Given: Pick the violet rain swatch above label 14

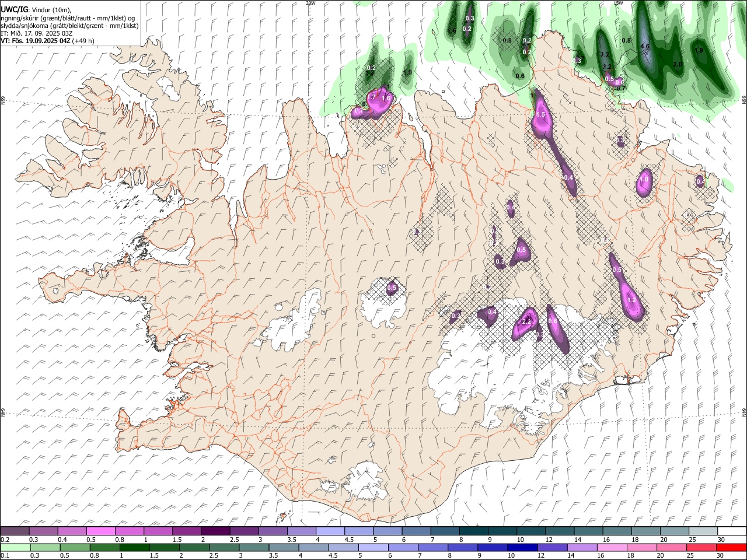Looking at the screenshot, I should (x=581, y=547).
